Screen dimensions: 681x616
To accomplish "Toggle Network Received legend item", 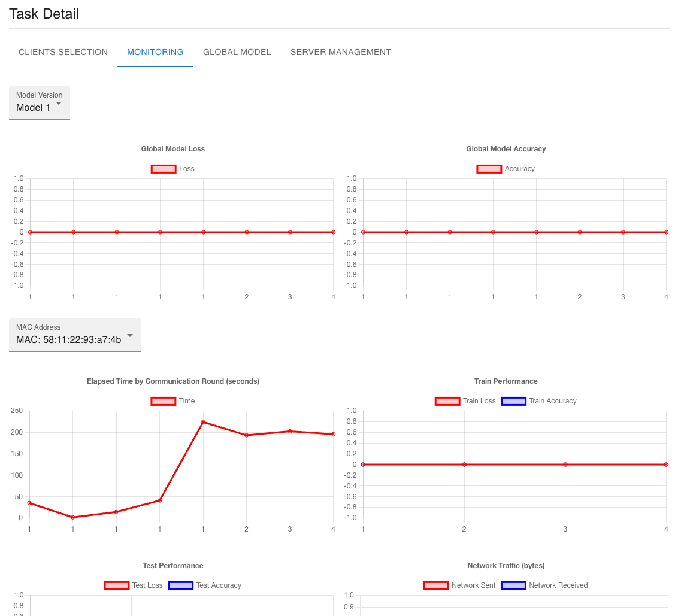I will 513,585.
